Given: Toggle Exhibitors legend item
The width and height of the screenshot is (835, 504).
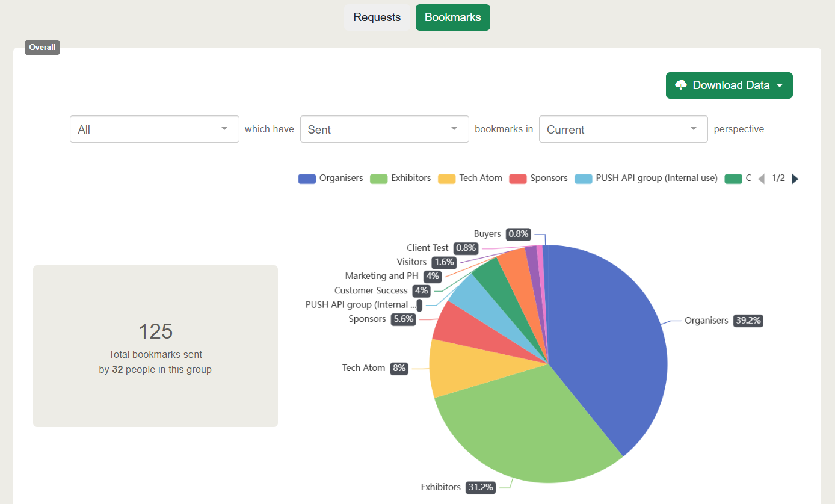Looking at the screenshot, I should click(x=401, y=178).
